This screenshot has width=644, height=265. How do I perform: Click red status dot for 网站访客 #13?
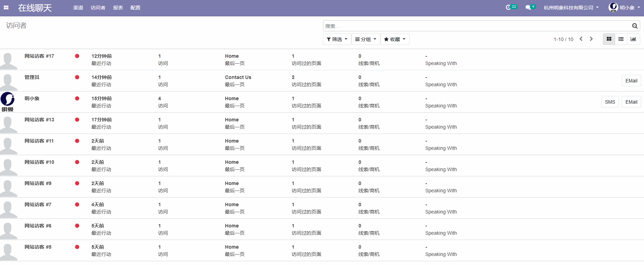pos(77,120)
